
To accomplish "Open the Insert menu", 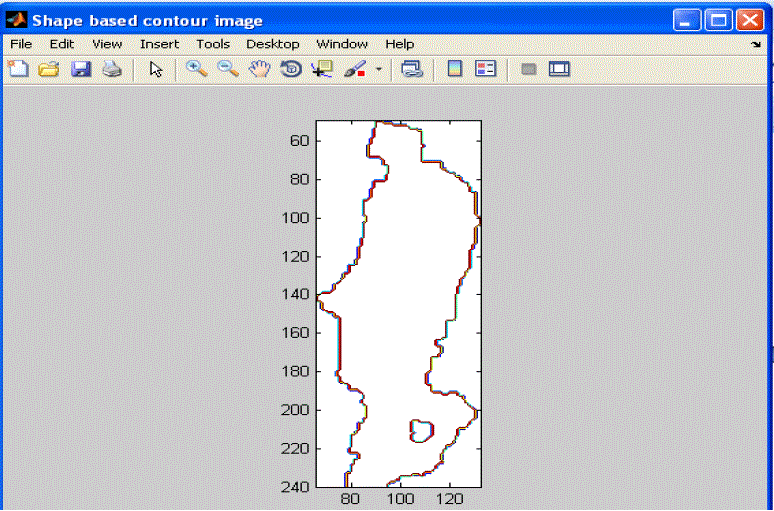I will [159, 44].
